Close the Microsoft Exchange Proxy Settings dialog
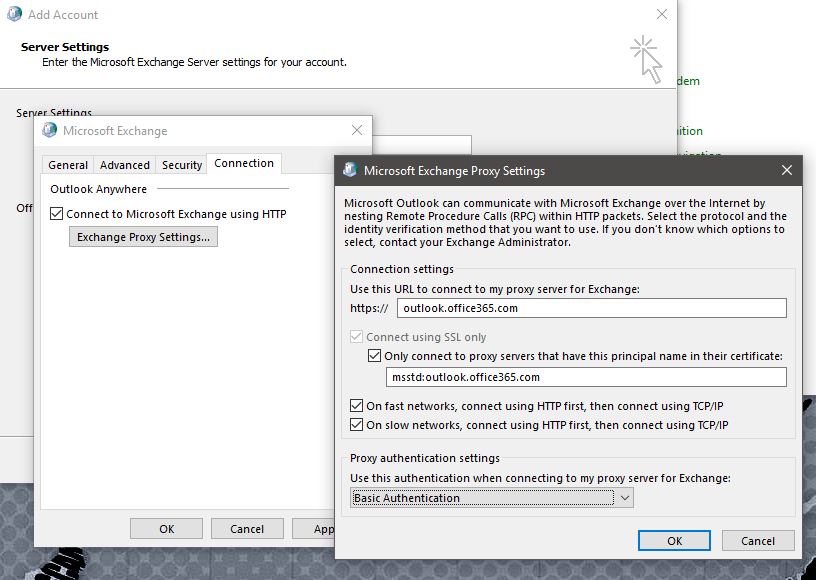This screenshot has height=580, width=816. click(x=787, y=170)
